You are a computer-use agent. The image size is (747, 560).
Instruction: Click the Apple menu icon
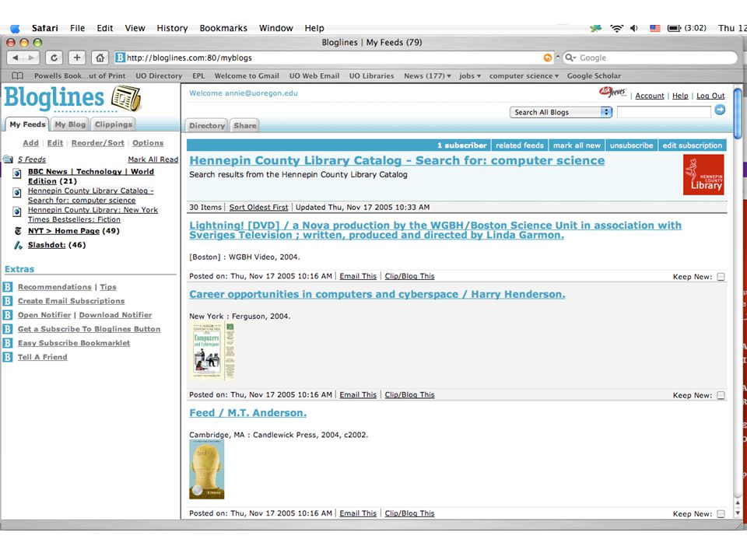(16, 29)
